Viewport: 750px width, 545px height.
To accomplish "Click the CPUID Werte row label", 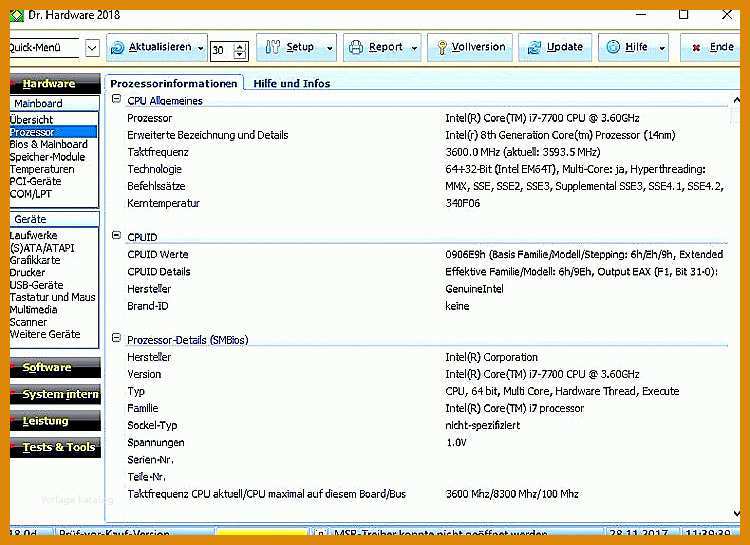I will 158,255.
